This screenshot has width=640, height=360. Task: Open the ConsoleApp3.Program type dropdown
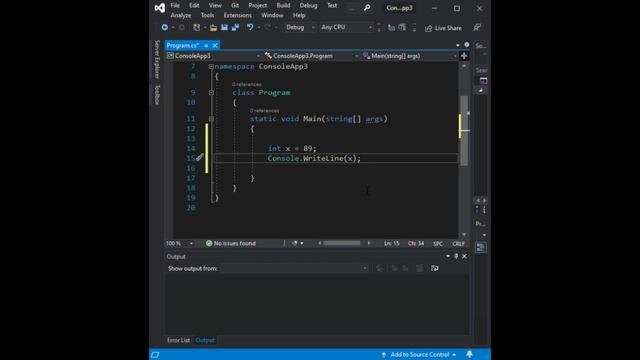(311, 56)
